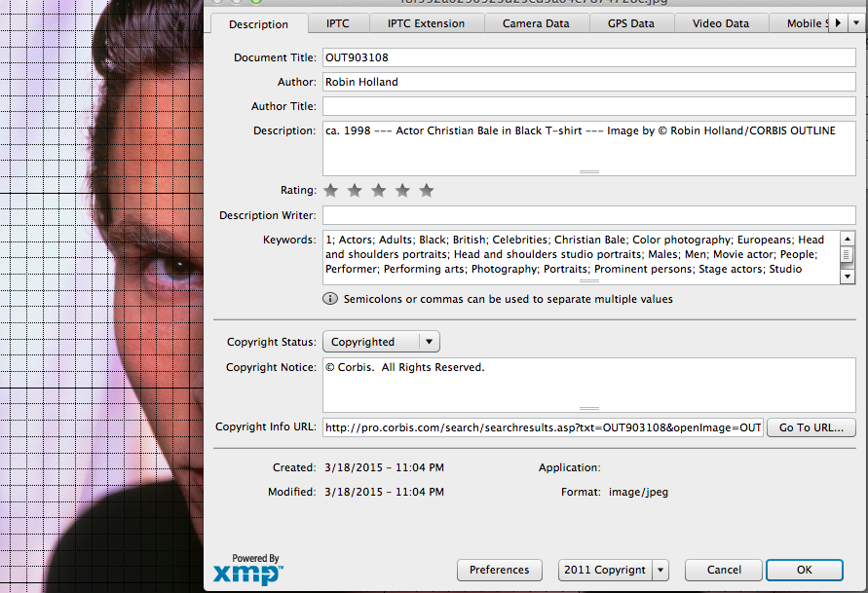Click the 2011 Copyright template button
The height and width of the screenshot is (593, 868).
[x=605, y=570]
